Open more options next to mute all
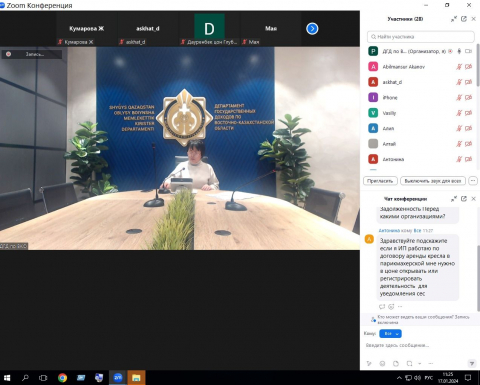Screen dimensions: 480x385 tap(473, 181)
